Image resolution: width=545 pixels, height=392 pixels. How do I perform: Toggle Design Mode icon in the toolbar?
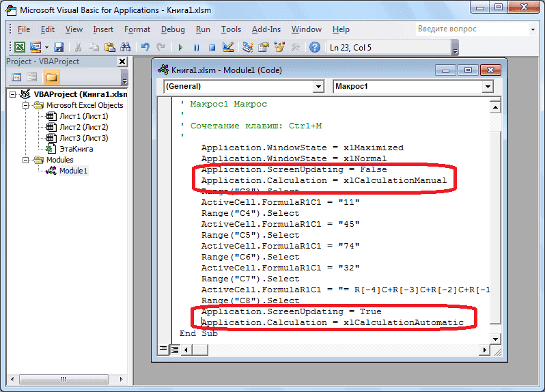228,47
